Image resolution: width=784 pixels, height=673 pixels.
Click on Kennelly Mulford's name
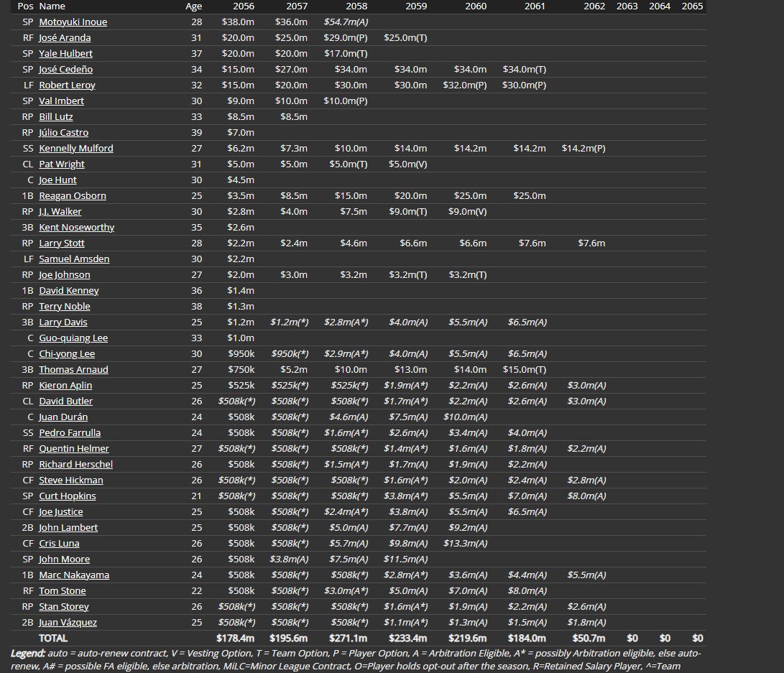[x=75, y=149]
